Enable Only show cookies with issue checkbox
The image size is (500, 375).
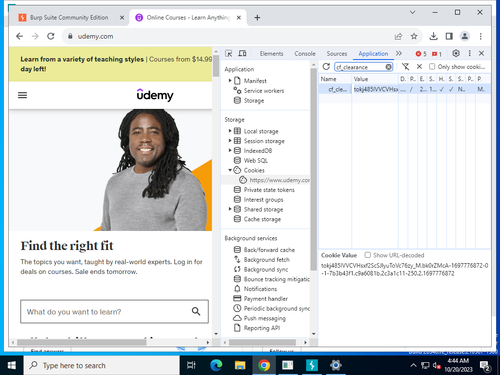click(x=432, y=67)
